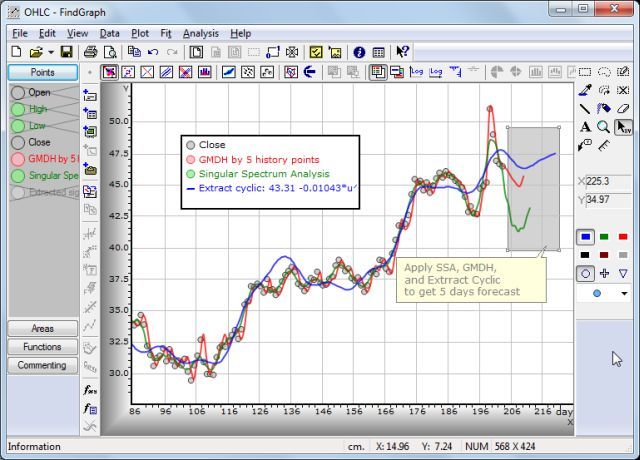The height and width of the screenshot is (460, 640).
Task: Click the Print icon
Action: pyautogui.click(x=90, y=52)
